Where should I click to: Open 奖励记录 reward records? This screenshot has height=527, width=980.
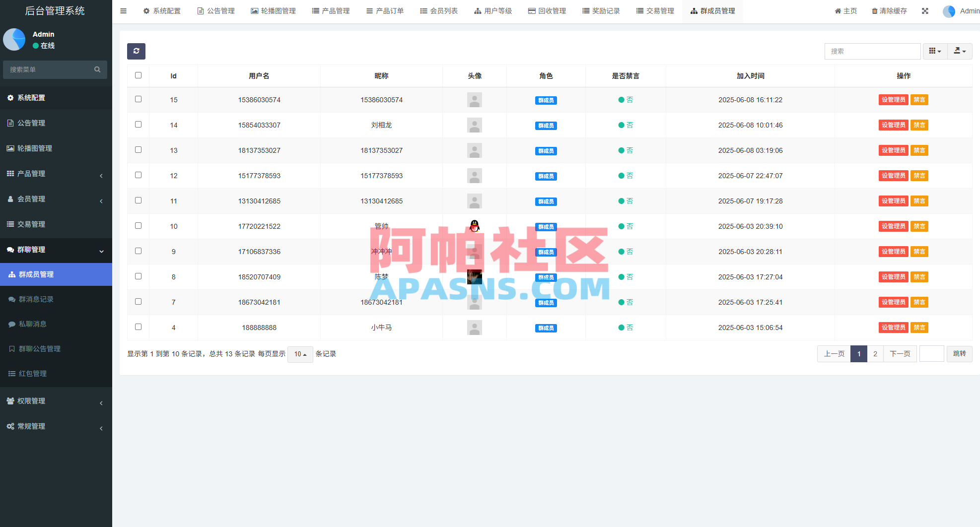click(601, 10)
